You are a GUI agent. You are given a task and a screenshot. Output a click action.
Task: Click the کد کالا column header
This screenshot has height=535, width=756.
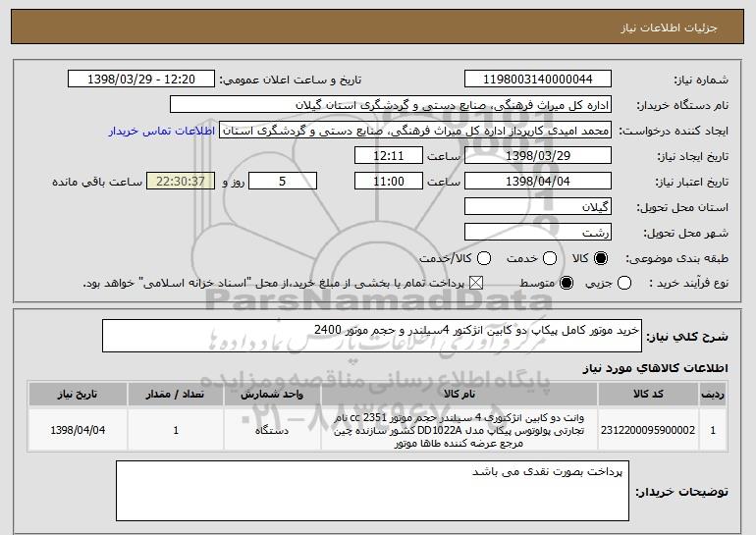[648, 395]
